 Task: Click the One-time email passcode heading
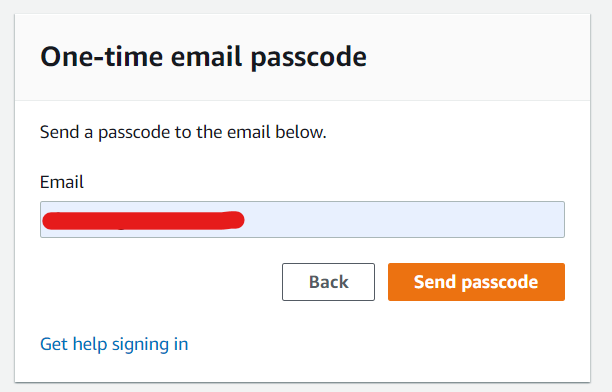(x=203, y=57)
